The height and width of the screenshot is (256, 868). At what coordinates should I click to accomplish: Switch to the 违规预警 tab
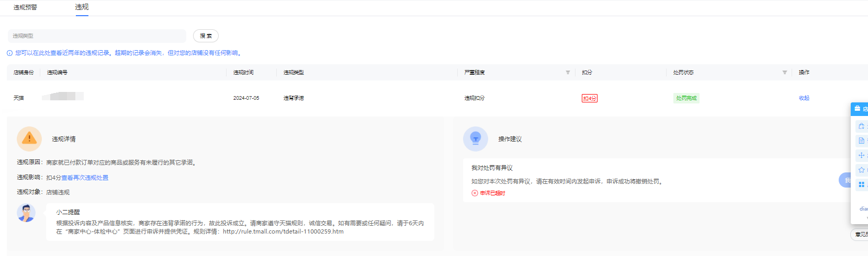click(25, 7)
